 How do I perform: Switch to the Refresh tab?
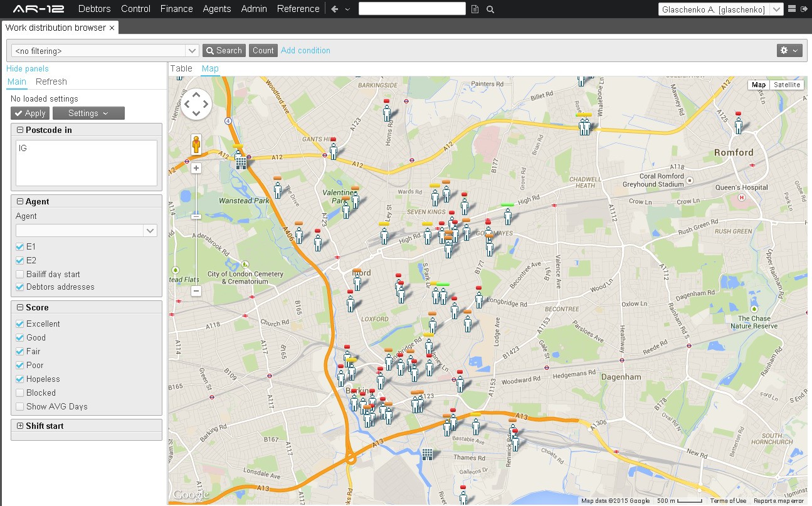coord(51,82)
